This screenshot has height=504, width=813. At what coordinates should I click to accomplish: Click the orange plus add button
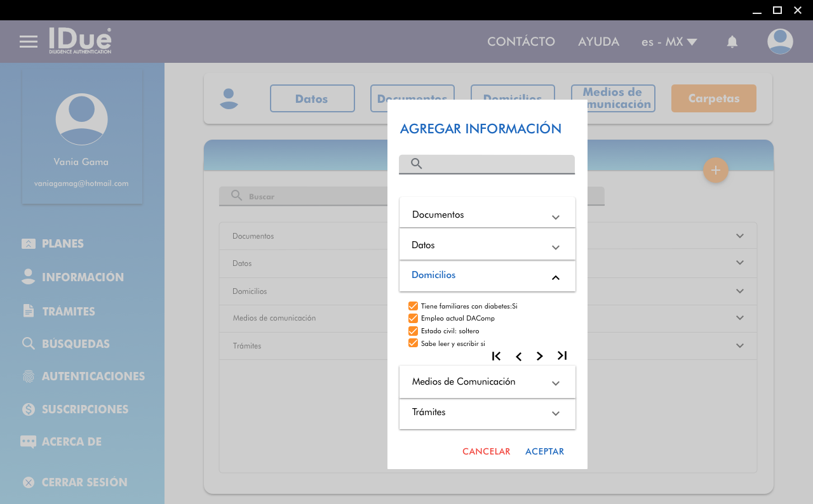point(715,170)
